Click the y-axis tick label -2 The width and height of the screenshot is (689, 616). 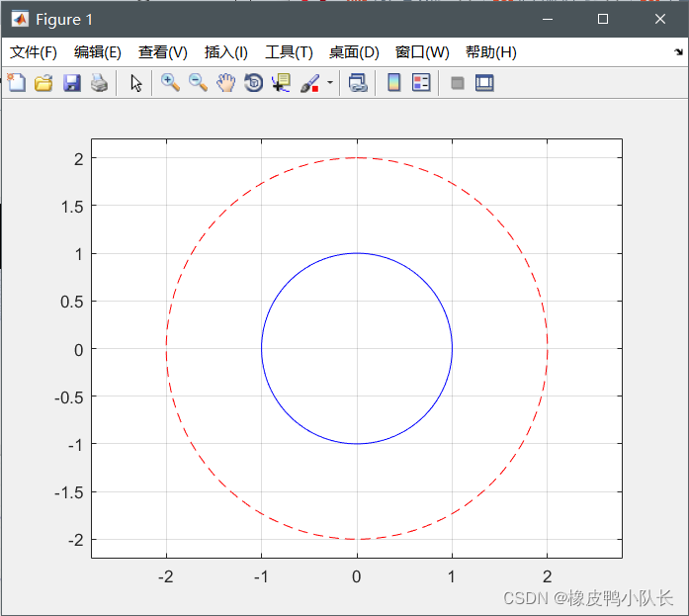tap(75, 540)
